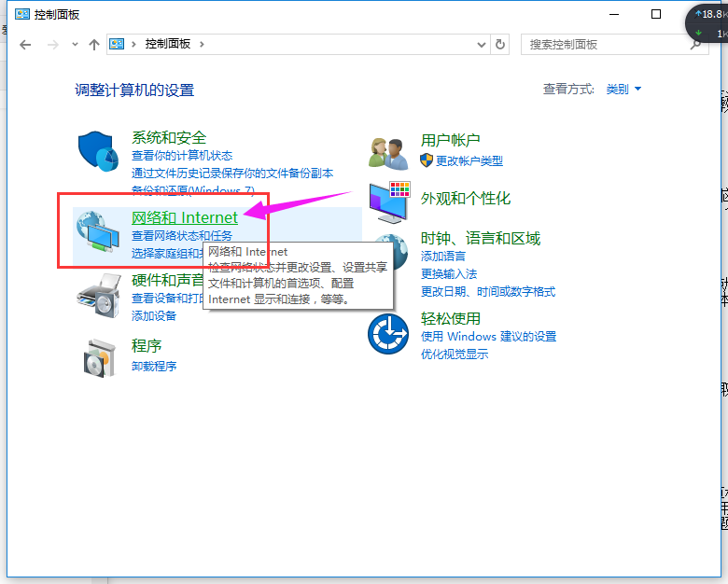The height and width of the screenshot is (584, 728).
Task: Open 优化视觉显示 link
Action: click(x=455, y=355)
